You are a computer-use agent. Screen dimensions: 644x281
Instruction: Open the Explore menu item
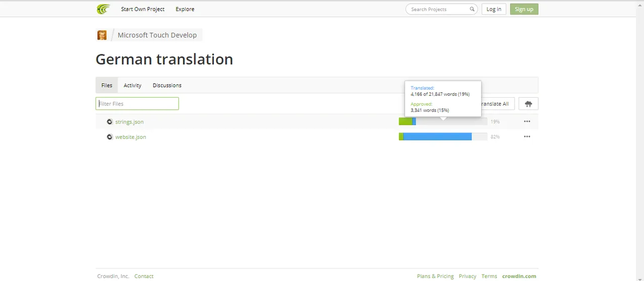pos(185,9)
